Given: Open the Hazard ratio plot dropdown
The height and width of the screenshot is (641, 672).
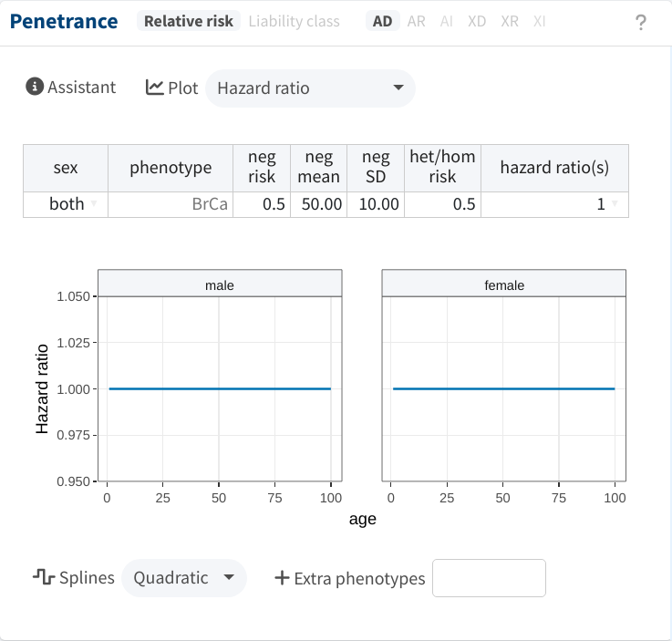Looking at the screenshot, I should coord(310,88).
